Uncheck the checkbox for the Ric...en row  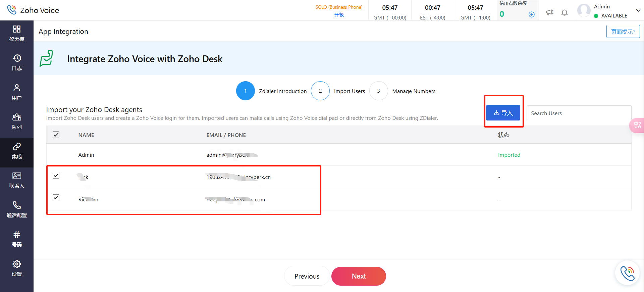pyautogui.click(x=56, y=198)
